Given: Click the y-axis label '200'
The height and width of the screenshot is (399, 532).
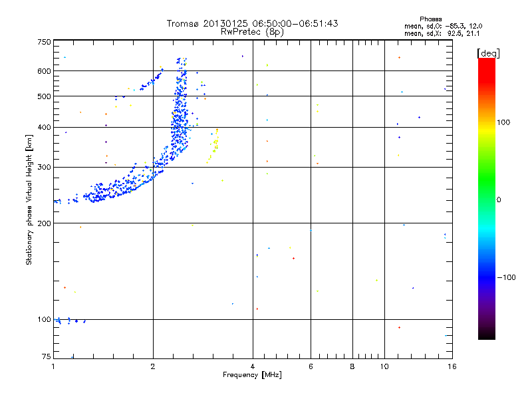Looking at the screenshot, I should [44, 223].
